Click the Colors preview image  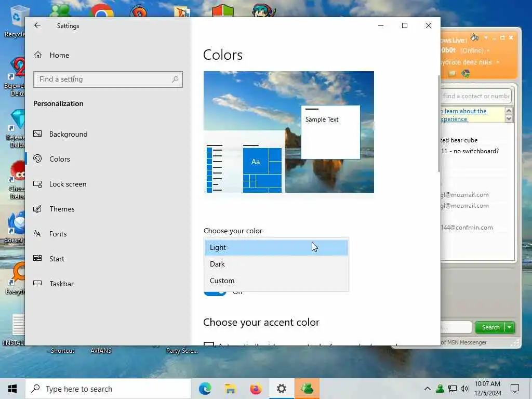[289, 132]
